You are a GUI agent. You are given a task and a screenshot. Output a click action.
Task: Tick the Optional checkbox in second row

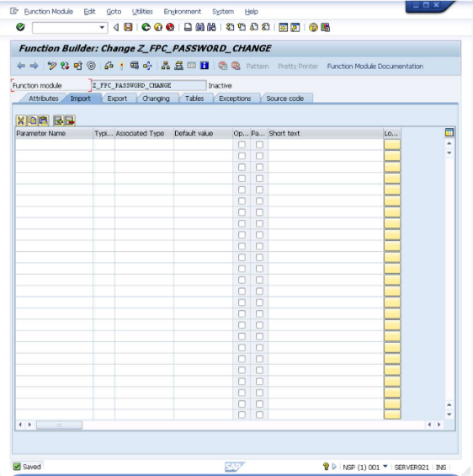point(242,156)
